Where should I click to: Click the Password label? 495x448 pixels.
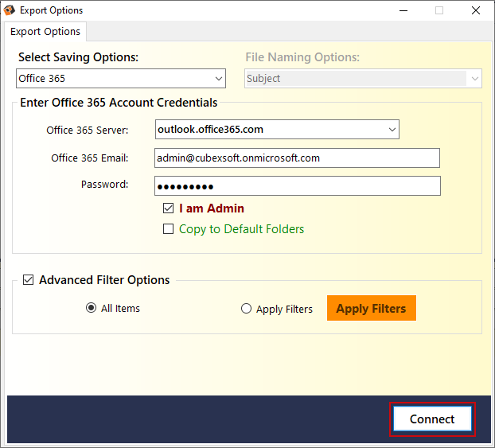click(x=105, y=184)
